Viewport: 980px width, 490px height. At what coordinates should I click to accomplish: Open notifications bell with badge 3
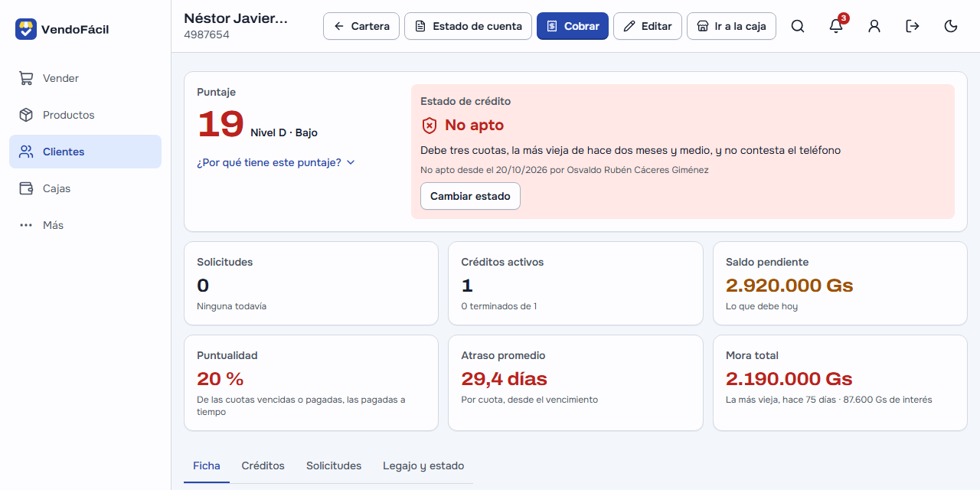pyautogui.click(x=836, y=26)
